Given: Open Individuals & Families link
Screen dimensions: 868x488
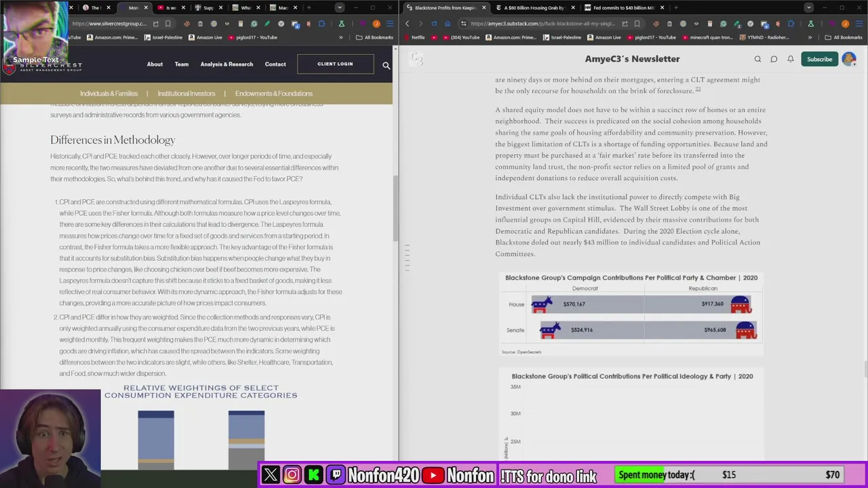Looking at the screenshot, I should (108, 94).
